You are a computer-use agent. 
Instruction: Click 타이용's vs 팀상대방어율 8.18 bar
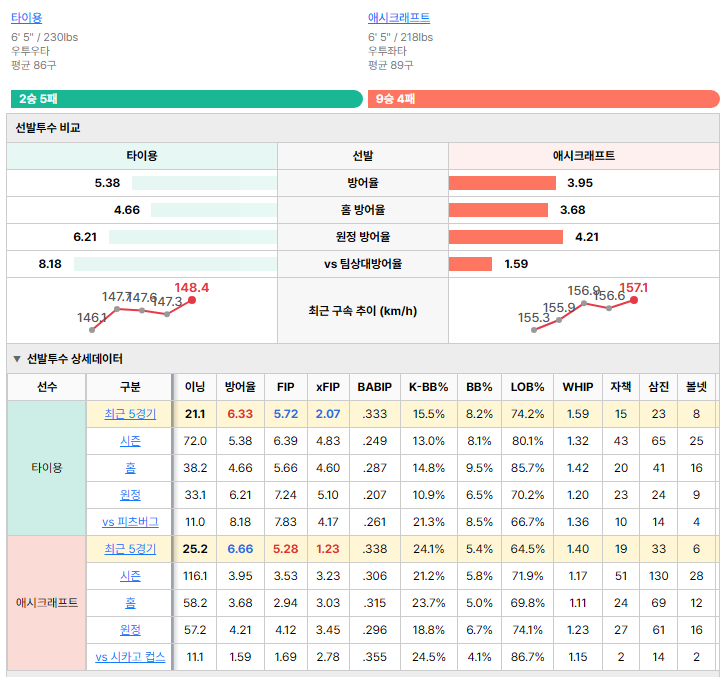[175, 264]
